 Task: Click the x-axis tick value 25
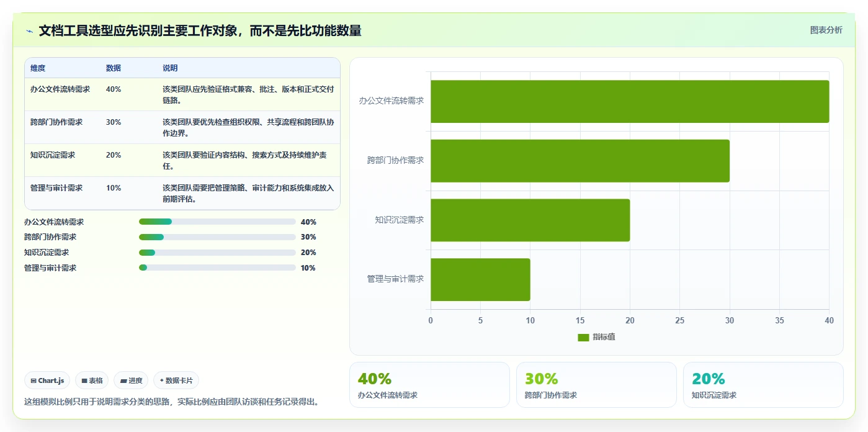coord(680,321)
